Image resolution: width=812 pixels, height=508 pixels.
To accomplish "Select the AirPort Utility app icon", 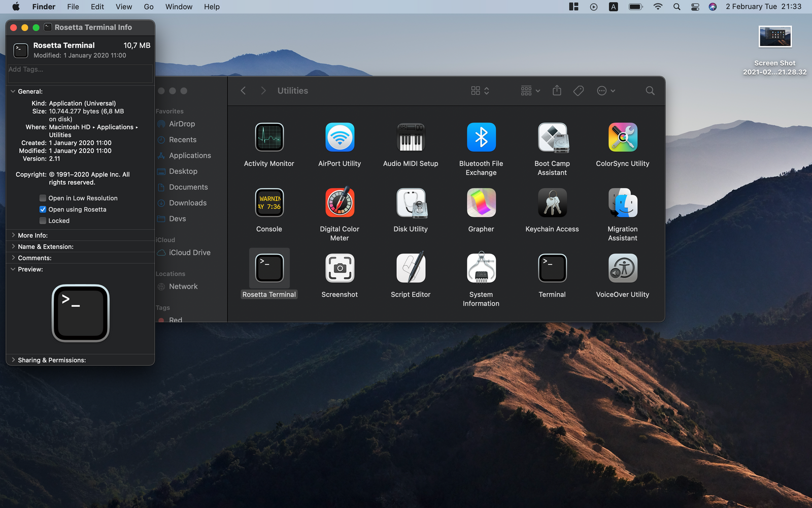I will 340,137.
